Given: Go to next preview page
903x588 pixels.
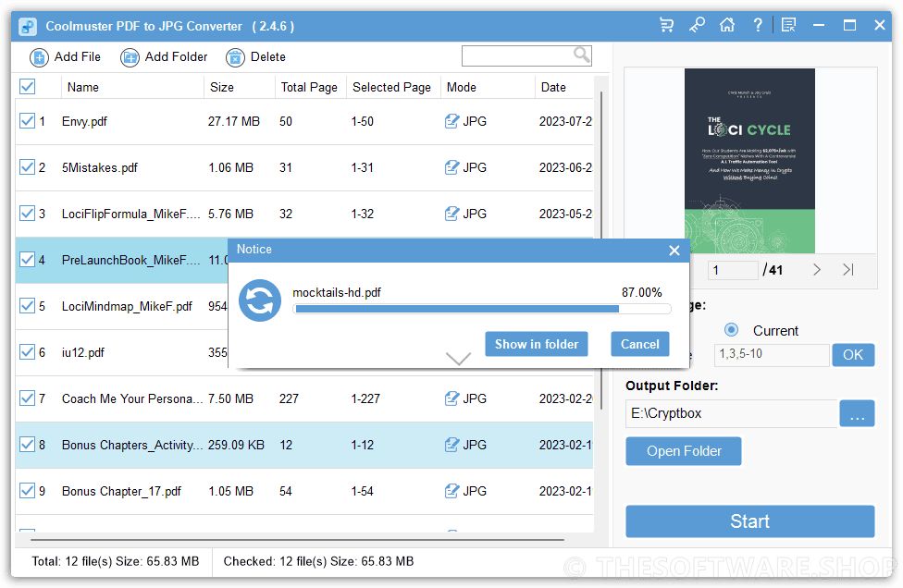Looking at the screenshot, I should point(817,269).
